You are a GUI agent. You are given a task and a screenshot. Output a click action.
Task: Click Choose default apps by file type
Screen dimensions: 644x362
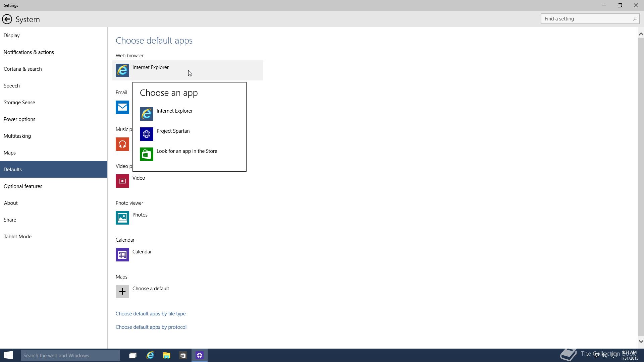tap(151, 314)
